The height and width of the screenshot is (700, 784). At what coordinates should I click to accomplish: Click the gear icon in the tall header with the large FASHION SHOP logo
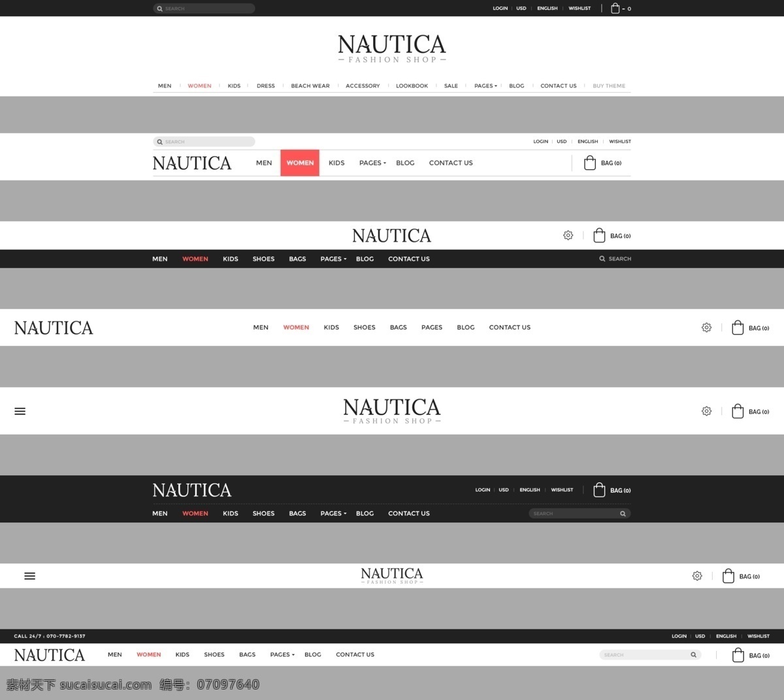[x=706, y=411]
